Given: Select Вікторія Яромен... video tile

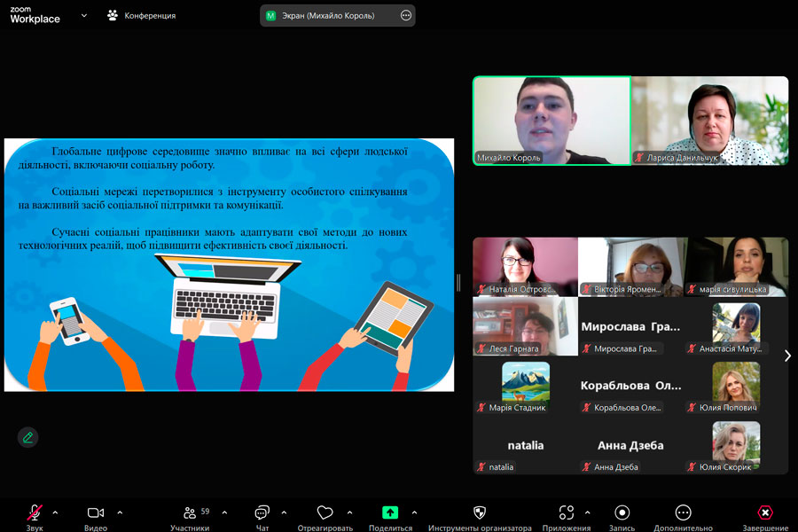Looking at the screenshot, I should point(630,267).
